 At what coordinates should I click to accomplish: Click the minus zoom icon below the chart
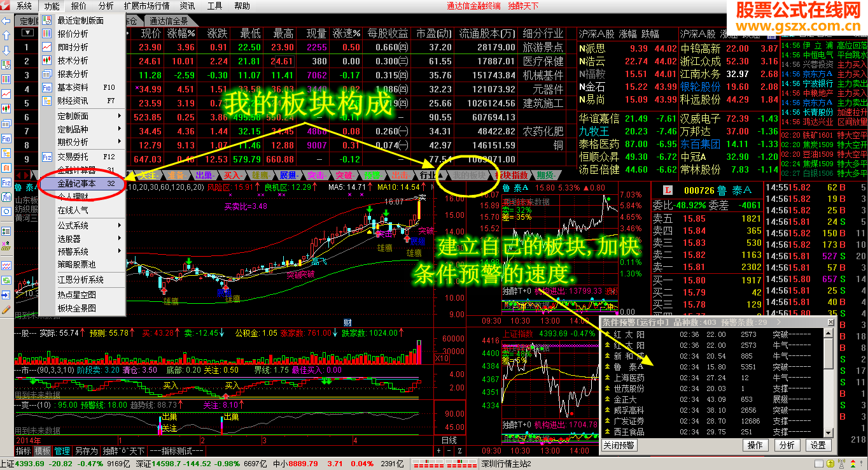click(x=448, y=451)
